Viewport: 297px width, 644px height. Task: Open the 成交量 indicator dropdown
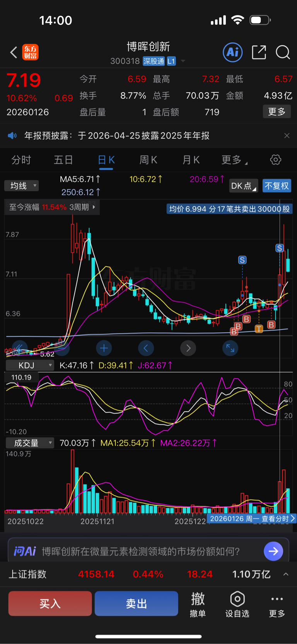(30, 443)
